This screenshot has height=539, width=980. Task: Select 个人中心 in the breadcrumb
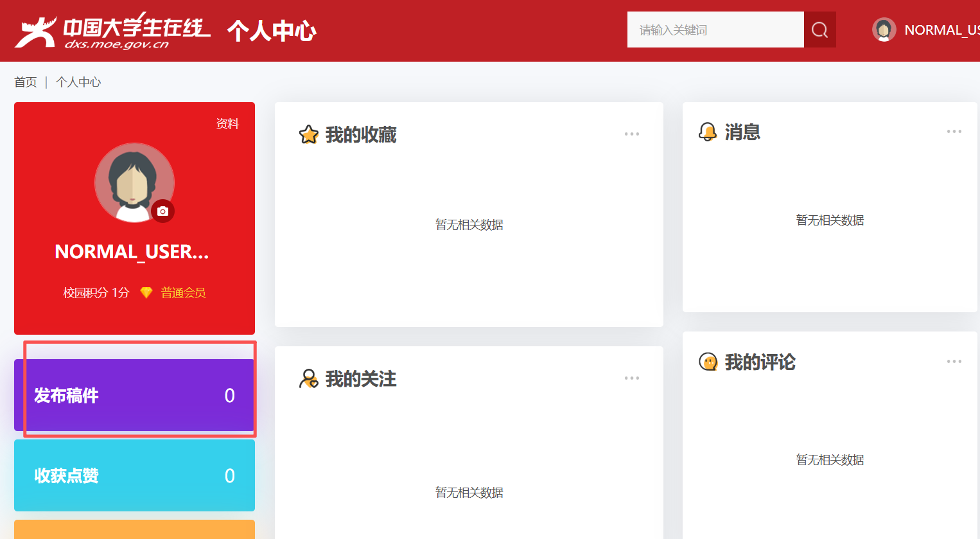click(x=78, y=82)
